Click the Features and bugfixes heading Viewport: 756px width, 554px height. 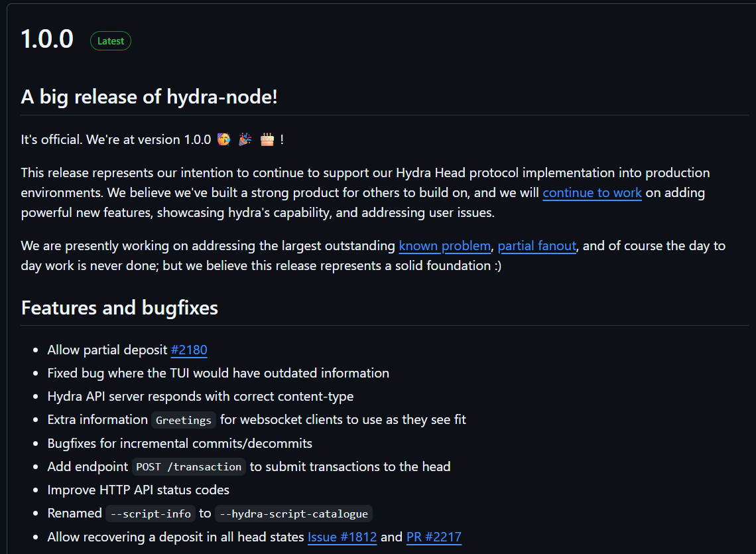click(x=119, y=307)
